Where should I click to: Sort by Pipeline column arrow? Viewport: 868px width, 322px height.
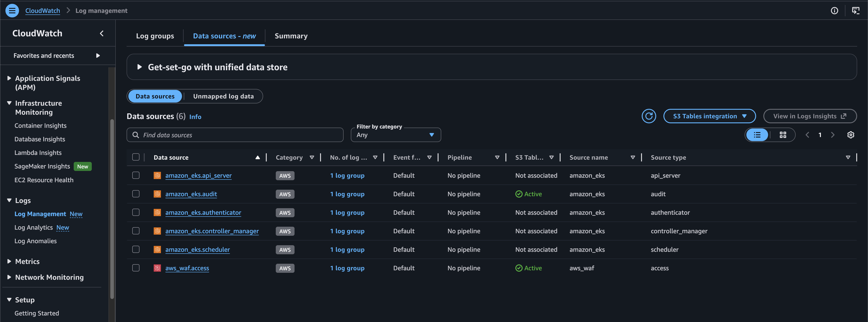(497, 157)
